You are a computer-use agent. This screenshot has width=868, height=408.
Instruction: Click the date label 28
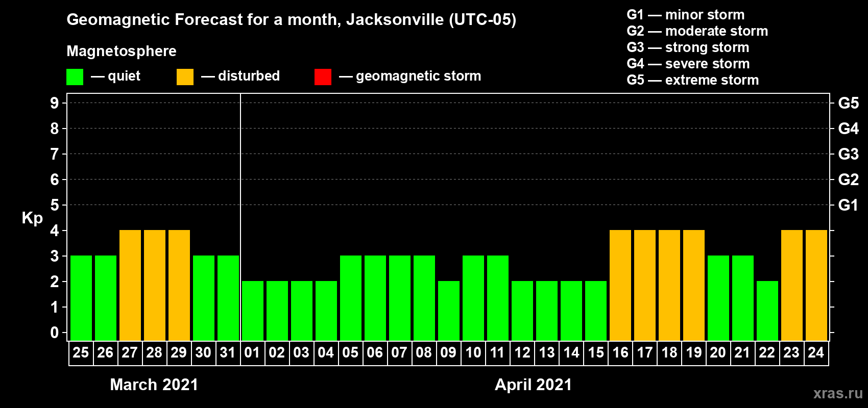(x=154, y=352)
